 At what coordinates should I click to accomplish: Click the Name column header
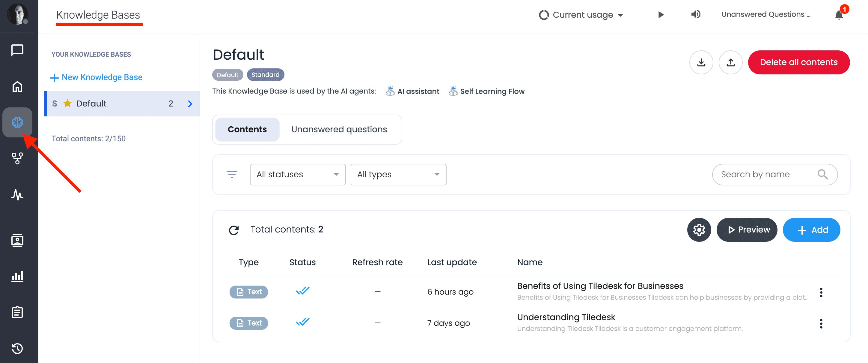pos(530,262)
